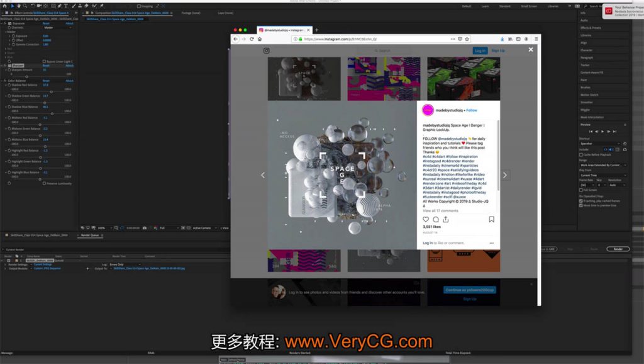The image size is (644, 364).
Task: Open the viewer magnification 100% dropdown
Action: pos(105,228)
